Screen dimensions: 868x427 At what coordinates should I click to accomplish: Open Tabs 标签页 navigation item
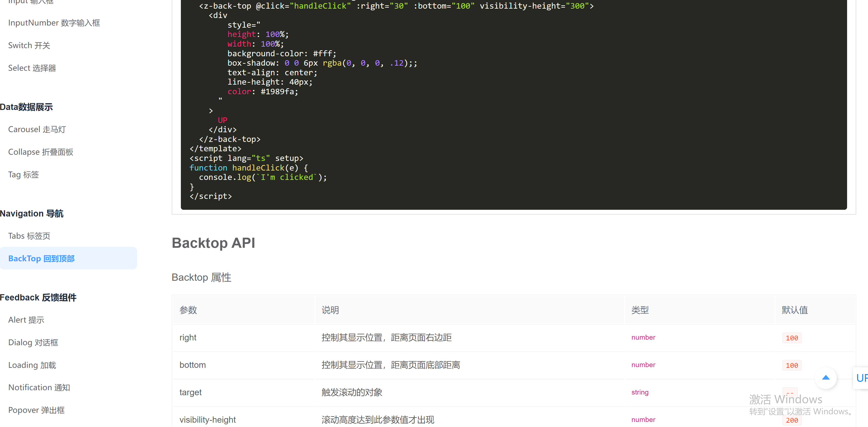(x=30, y=235)
